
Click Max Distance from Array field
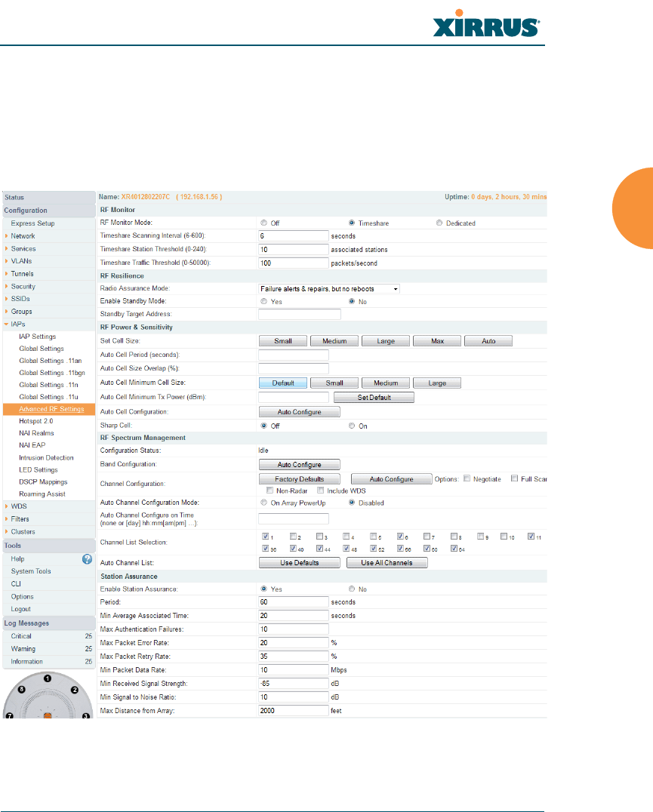[x=294, y=711]
